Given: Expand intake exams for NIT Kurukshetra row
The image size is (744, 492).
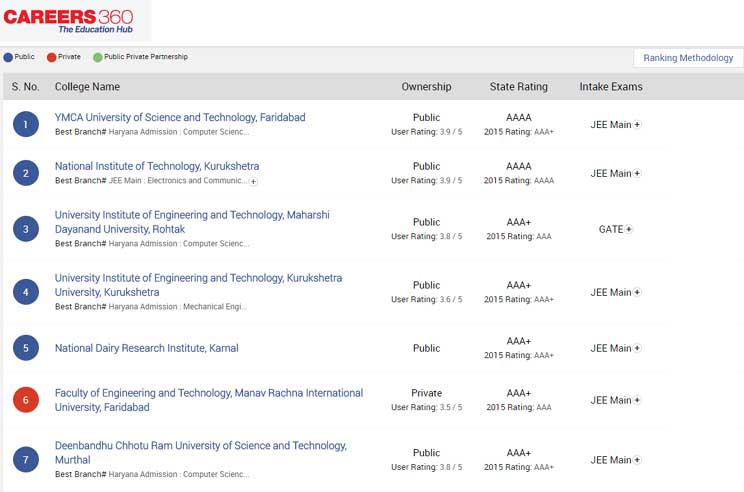Looking at the screenshot, I should point(637,173).
